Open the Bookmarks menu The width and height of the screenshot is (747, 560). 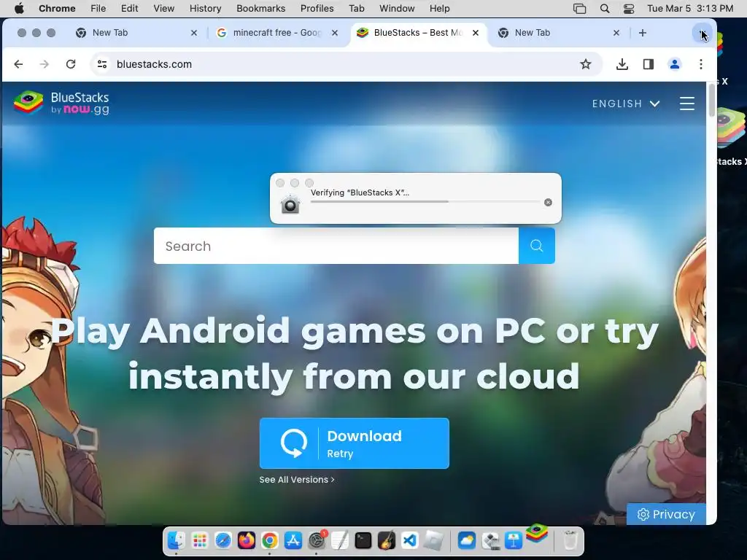260,9
